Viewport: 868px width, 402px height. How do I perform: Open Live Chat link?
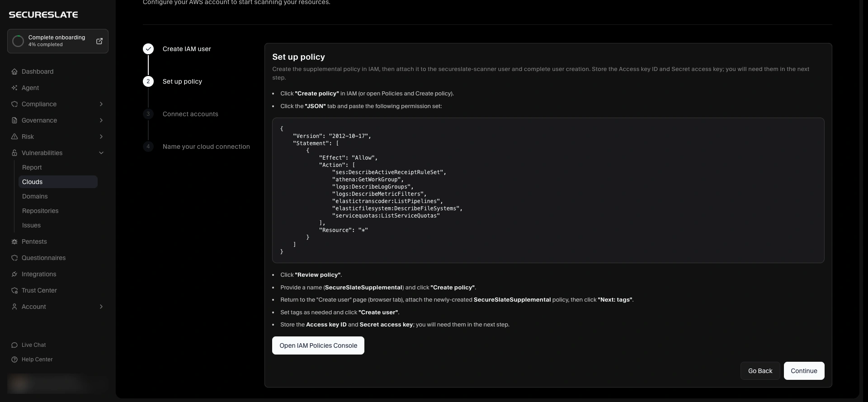click(x=33, y=345)
